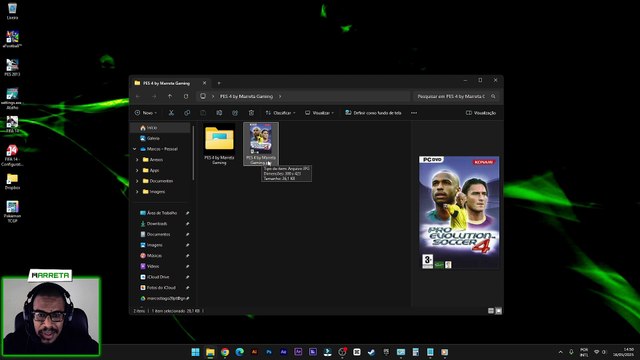Screen dimensions: 640x360
Task: Expand the breadcrumb chevron after folder name
Action: [x=280, y=96]
